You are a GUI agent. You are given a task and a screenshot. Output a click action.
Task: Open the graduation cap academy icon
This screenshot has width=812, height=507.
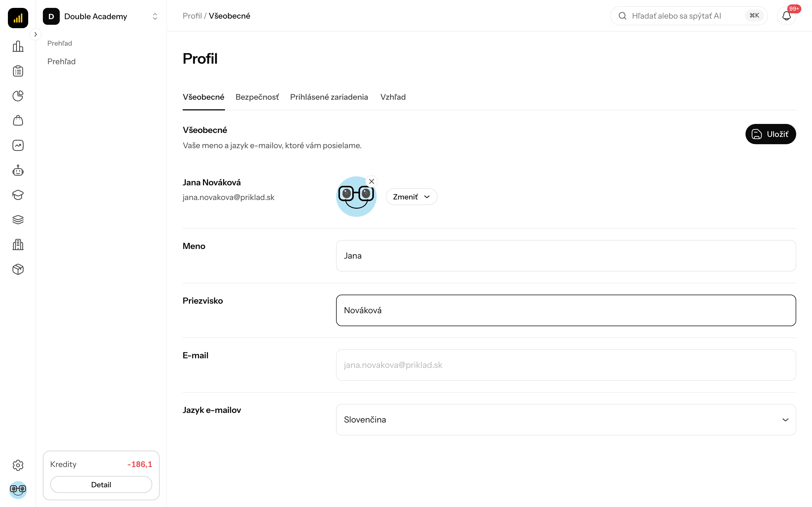(x=18, y=195)
